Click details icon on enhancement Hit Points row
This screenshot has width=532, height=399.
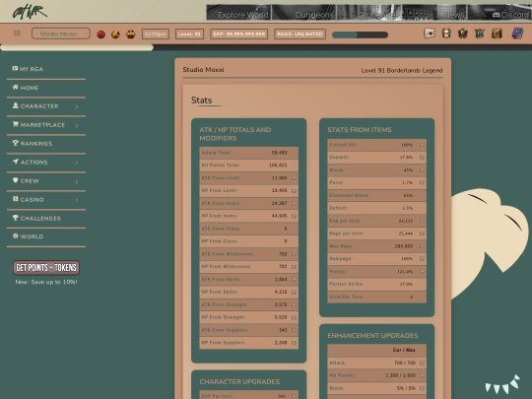pos(422,375)
